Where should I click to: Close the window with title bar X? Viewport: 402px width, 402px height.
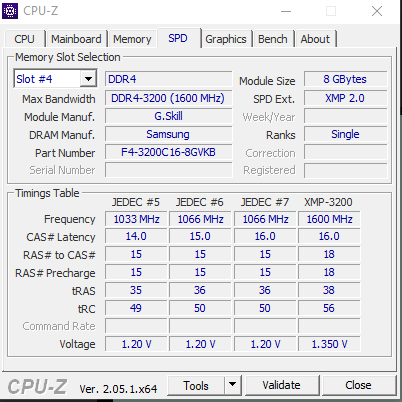point(377,11)
